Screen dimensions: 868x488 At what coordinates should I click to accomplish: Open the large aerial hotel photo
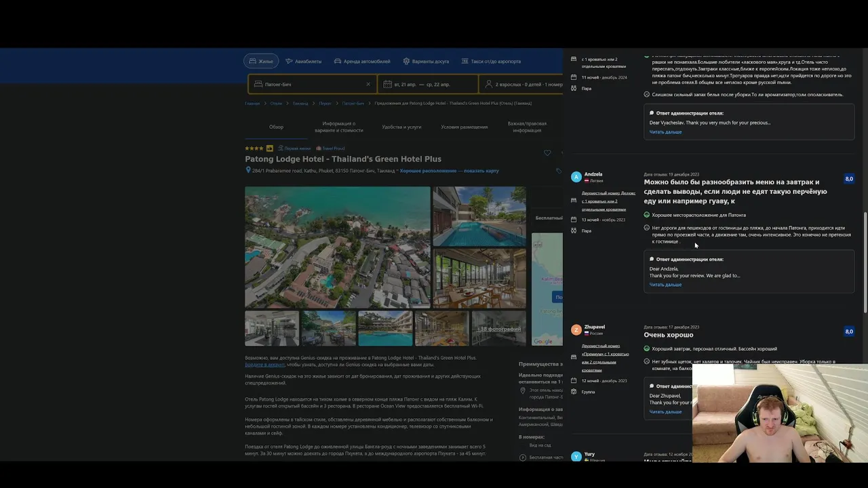tap(337, 247)
